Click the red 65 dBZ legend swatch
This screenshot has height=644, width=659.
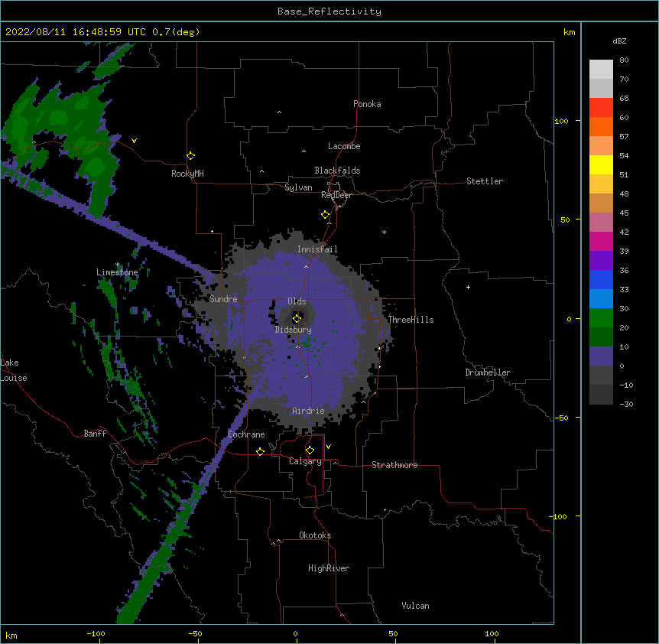pyautogui.click(x=601, y=108)
